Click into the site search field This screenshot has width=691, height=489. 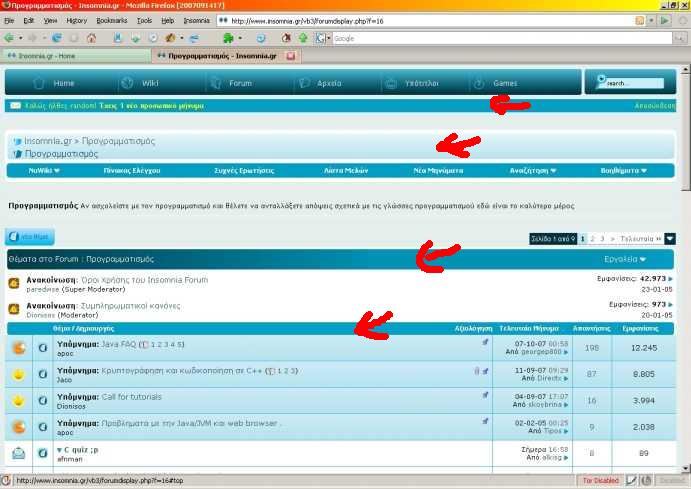click(x=634, y=83)
